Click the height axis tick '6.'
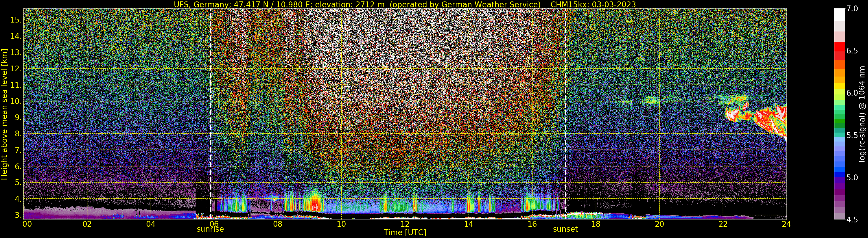The image size is (868, 238). 18,166
